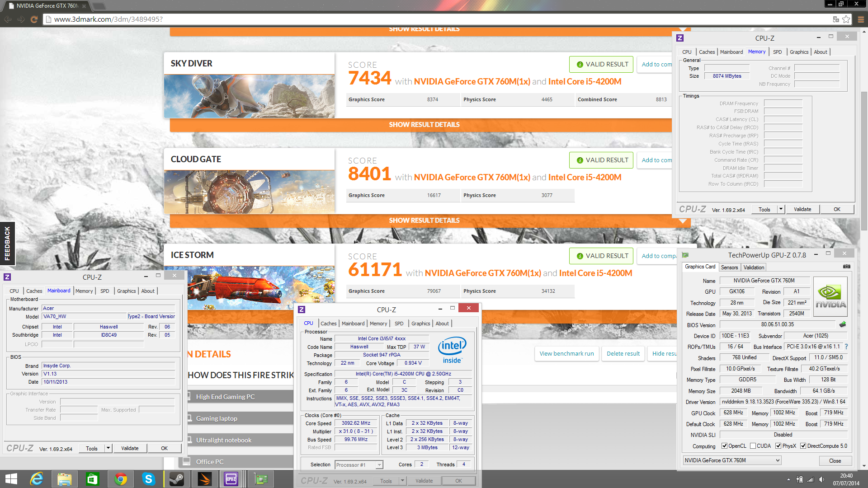Viewport: 868px width, 488px height.
Task: Open About tab in mainboard CPU-Z window
Action: 148,291
